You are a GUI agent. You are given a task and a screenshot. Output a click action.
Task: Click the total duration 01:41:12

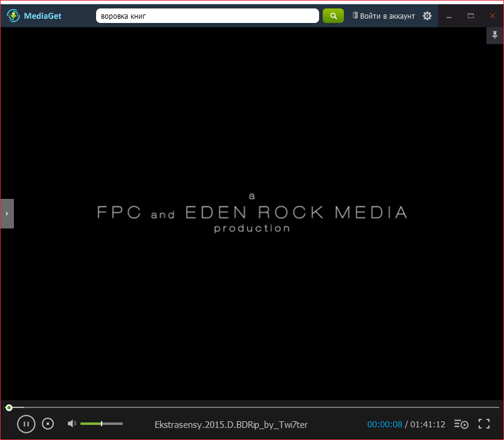tap(427, 424)
